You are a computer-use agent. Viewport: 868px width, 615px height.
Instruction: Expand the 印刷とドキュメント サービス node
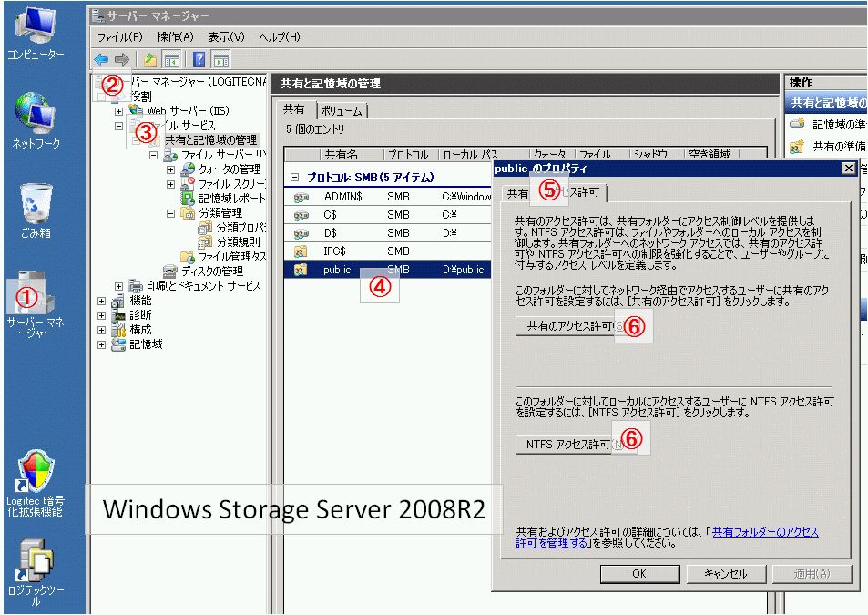(x=118, y=286)
